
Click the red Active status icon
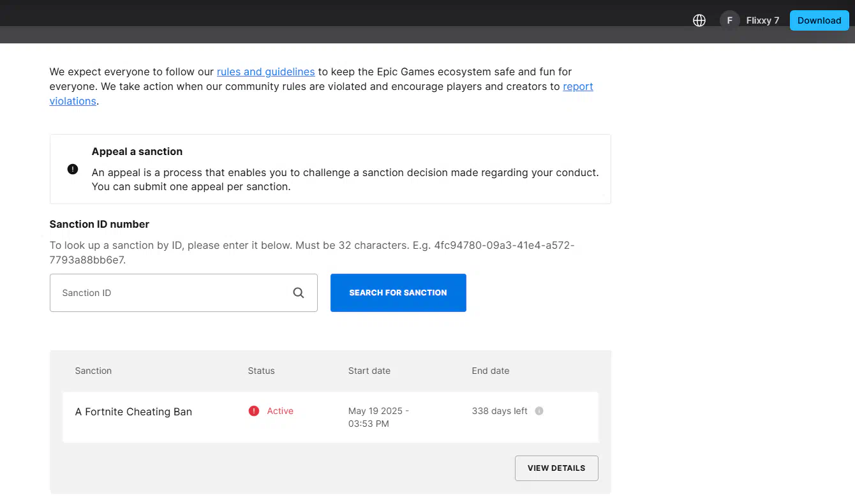tap(254, 411)
